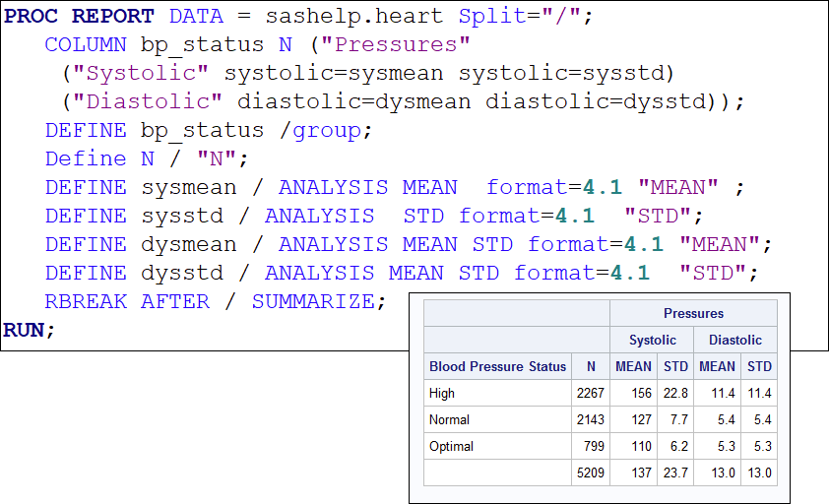
Task: Select the Diastolic column header in table
Action: (735, 340)
